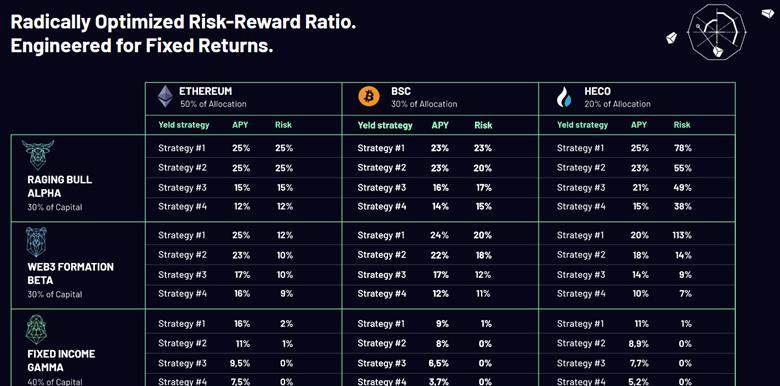780x386 pixels.
Task: Select the Fixed Income Gamma gorilla icon
Action: click(x=36, y=329)
